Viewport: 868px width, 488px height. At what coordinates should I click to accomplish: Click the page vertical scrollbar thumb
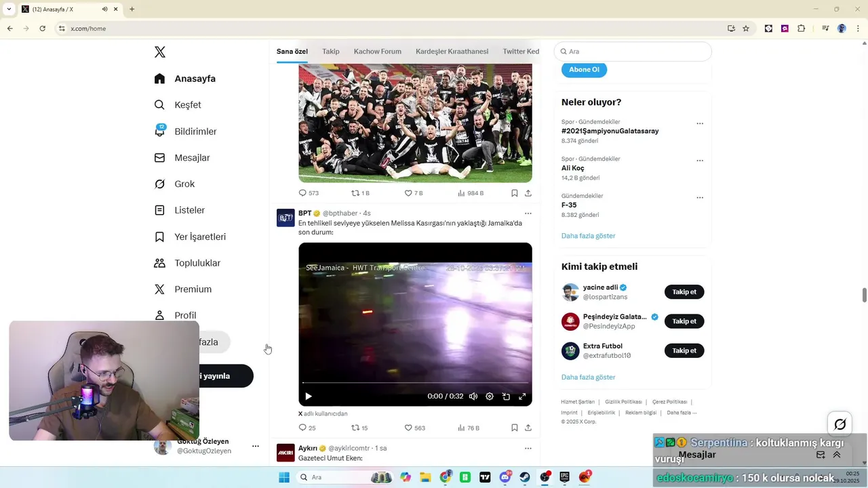(865, 296)
